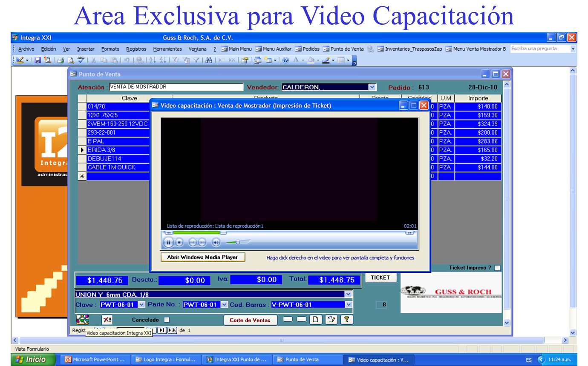Screen dimensions: 588x366
Task: Click the Spelling check toolbar icon
Action: tap(81, 61)
